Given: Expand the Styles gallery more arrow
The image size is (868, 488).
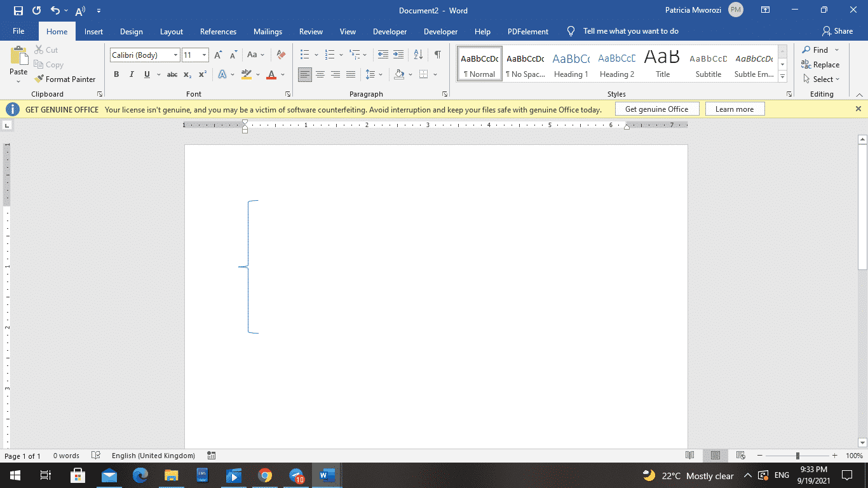Looking at the screenshot, I should point(783,76).
